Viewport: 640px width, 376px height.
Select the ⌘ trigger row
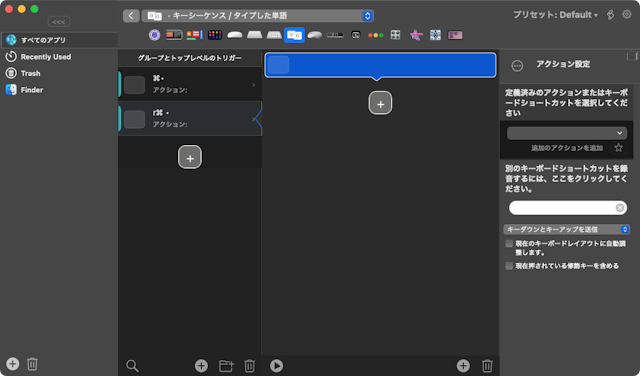click(x=190, y=84)
